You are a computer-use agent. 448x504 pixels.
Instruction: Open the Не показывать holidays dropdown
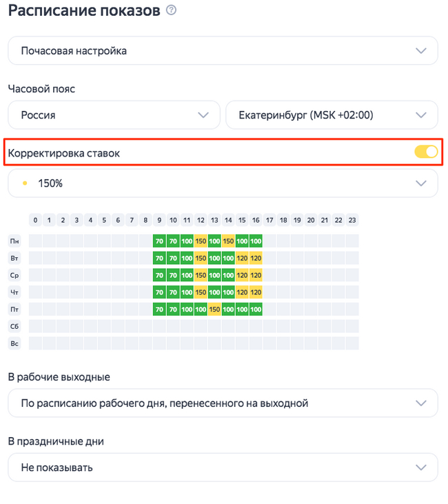coord(223,467)
